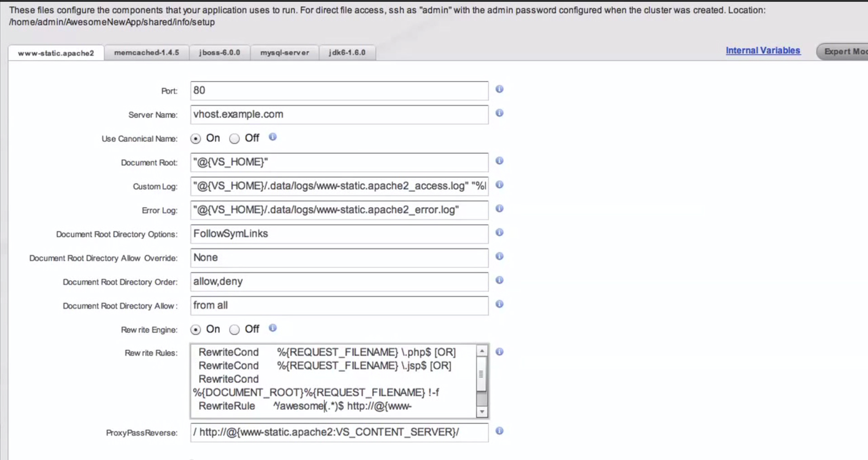Click the Rewrite Engine info icon
Image resolution: width=868 pixels, height=460 pixels.
[273, 328]
